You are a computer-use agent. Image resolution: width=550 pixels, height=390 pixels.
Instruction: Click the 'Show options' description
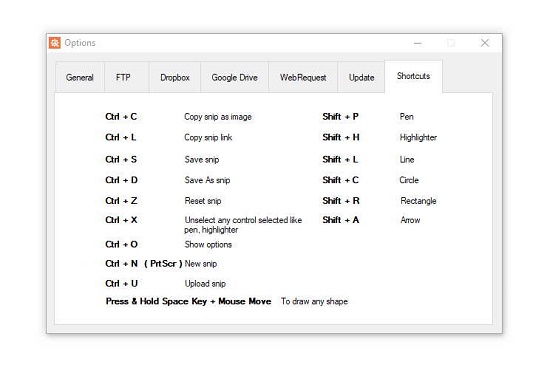pyautogui.click(x=208, y=245)
